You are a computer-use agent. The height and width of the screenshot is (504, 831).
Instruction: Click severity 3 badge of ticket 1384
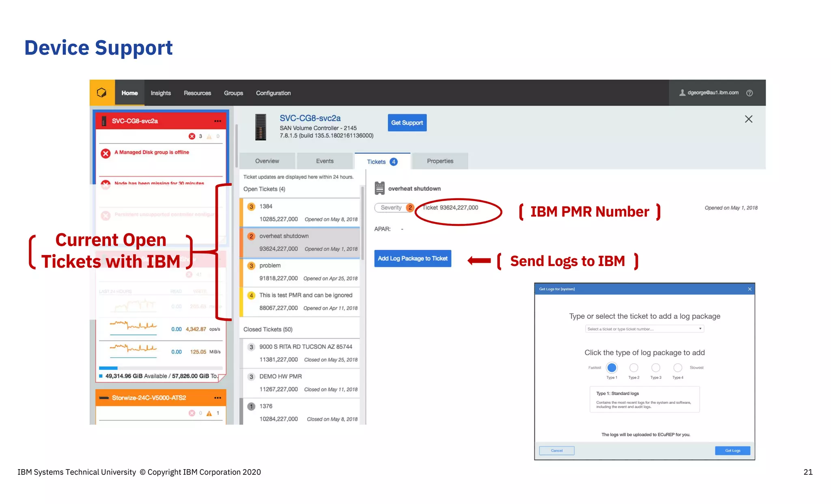click(251, 207)
